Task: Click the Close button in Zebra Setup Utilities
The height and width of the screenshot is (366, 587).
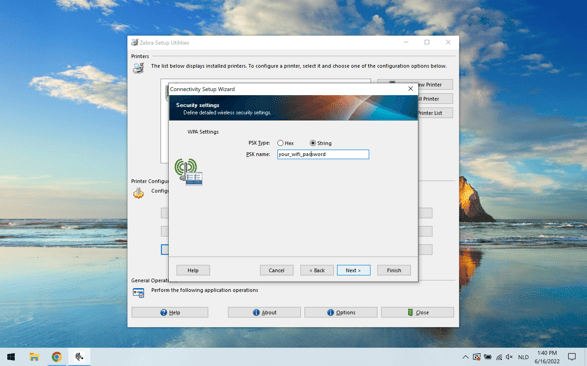Action: click(x=417, y=312)
